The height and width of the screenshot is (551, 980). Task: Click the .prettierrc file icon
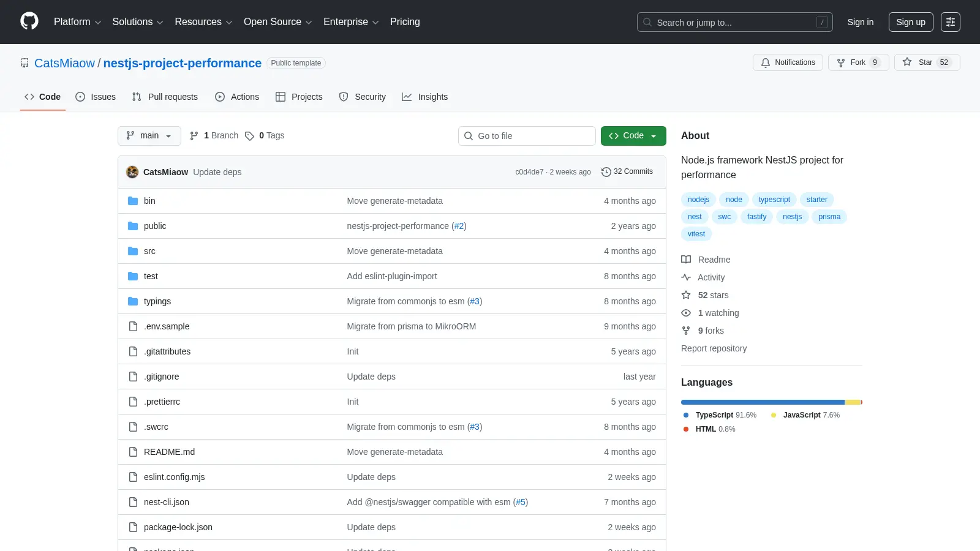tap(133, 402)
